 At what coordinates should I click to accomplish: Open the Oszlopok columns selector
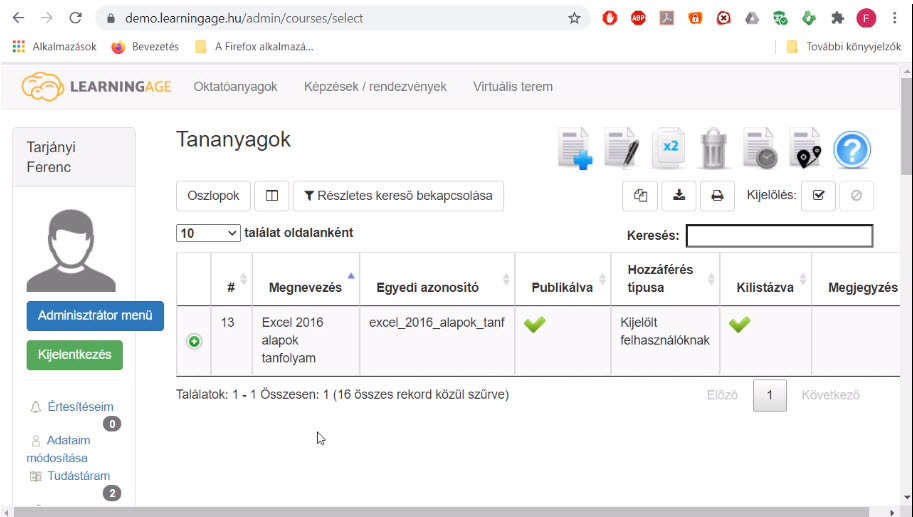tap(213, 196)
